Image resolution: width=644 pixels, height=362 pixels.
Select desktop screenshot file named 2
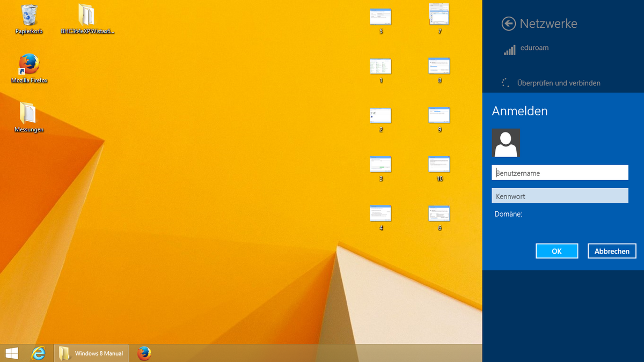click(380, 116)
